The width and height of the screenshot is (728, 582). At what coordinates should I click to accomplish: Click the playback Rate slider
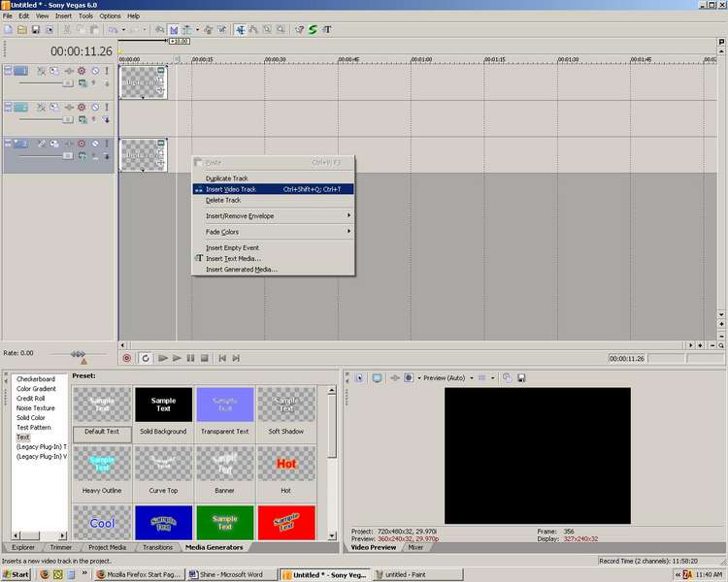[78, 354]
